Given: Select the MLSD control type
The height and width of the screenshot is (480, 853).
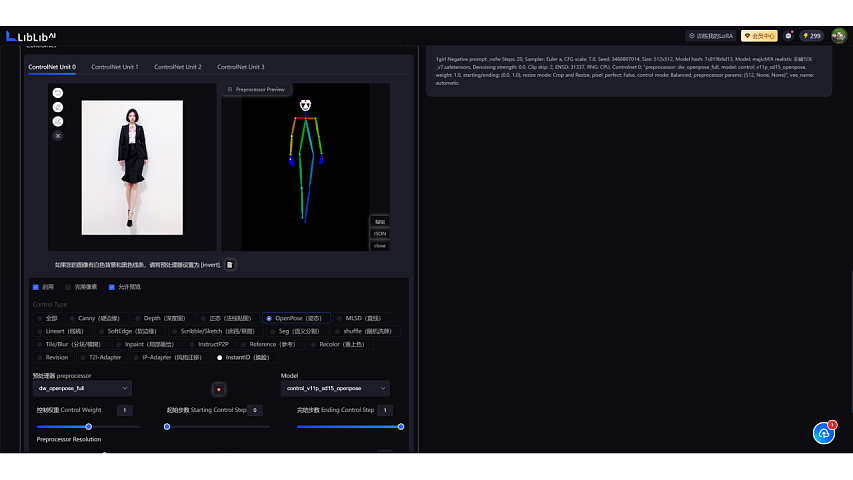Looking at the screenshot, I should pyautogui.click(x=361, y=318).
